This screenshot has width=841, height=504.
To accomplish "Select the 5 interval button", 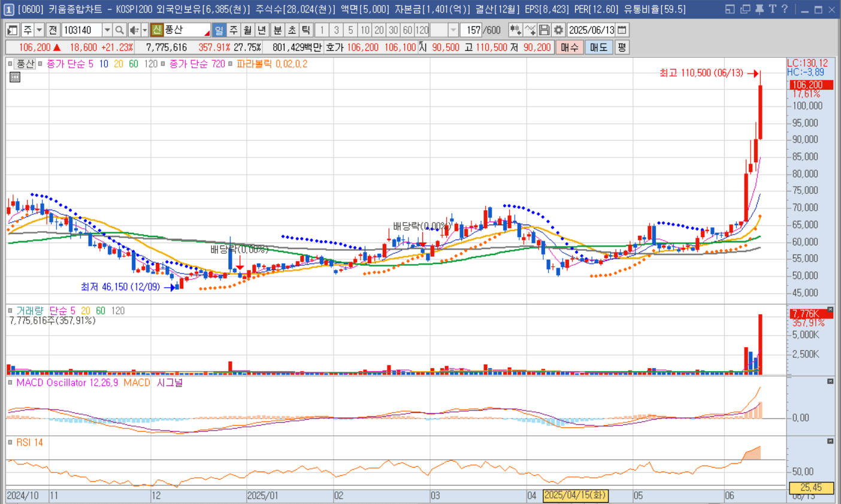I will 350,30.
